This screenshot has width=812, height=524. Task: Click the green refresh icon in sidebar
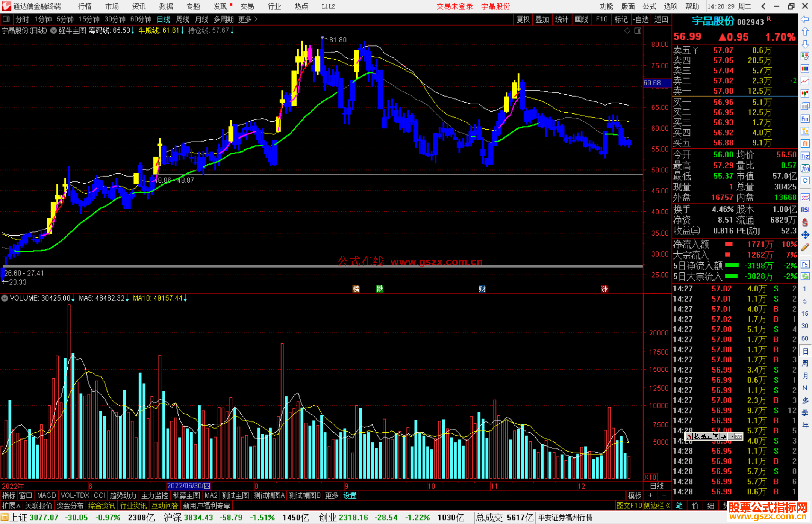click(x=805, y=276)
